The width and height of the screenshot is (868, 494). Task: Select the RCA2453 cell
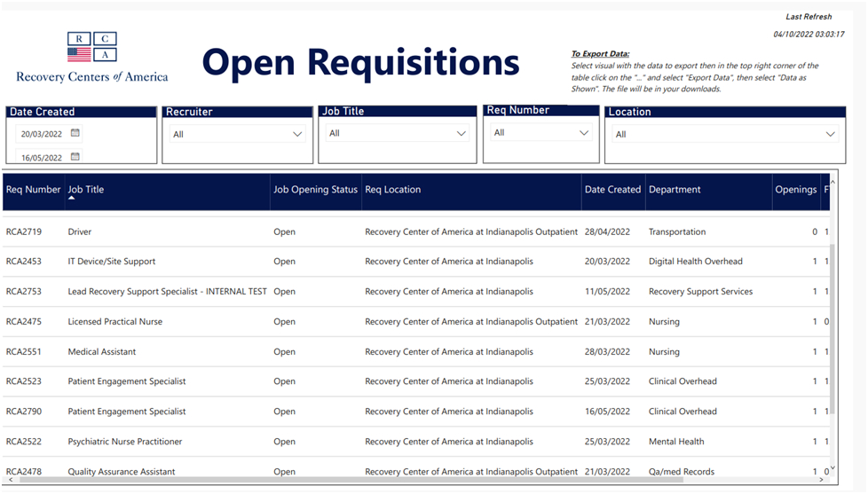tap(24, 262)
